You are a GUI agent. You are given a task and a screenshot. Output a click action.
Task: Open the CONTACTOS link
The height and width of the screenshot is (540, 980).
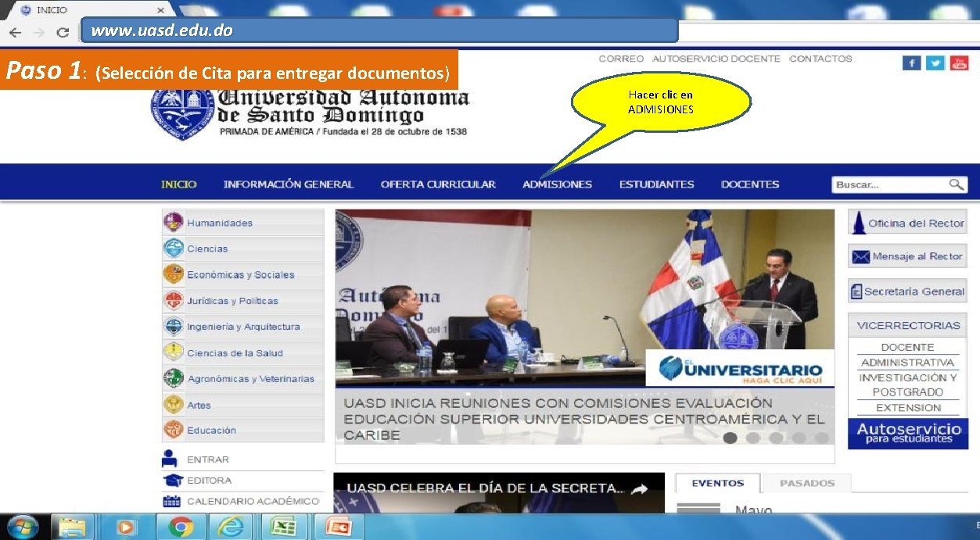(820, 59)
